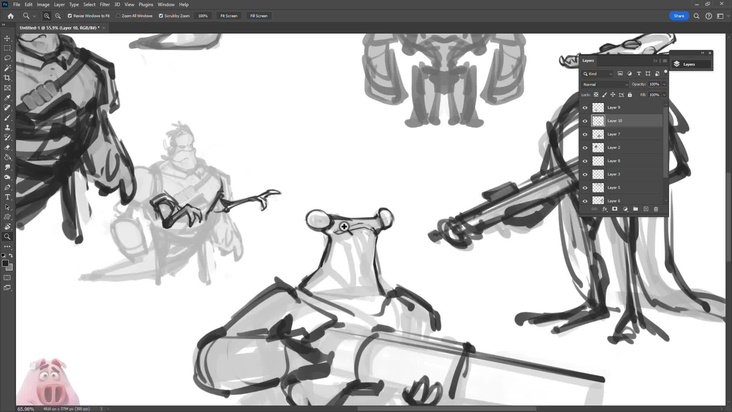Choose Zoom Out mode in options bar

(x=58, y=16)
